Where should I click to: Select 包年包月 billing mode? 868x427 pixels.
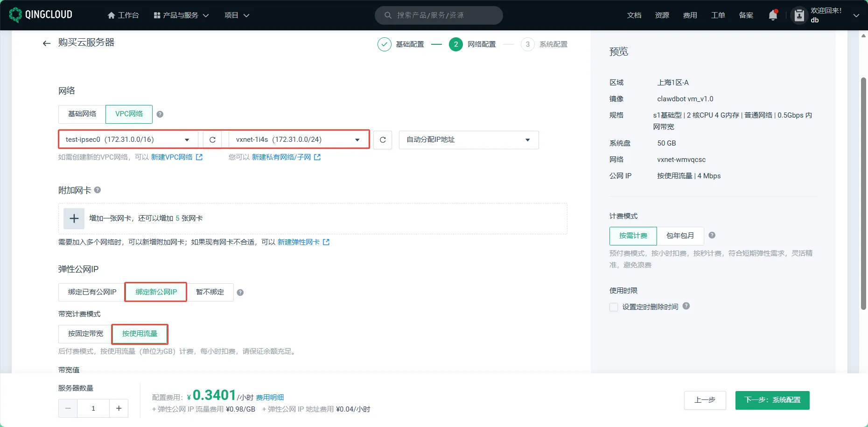pos(680,236)
